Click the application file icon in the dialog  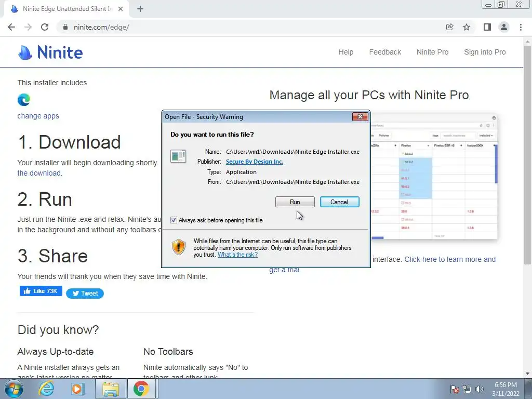(178, 156)
